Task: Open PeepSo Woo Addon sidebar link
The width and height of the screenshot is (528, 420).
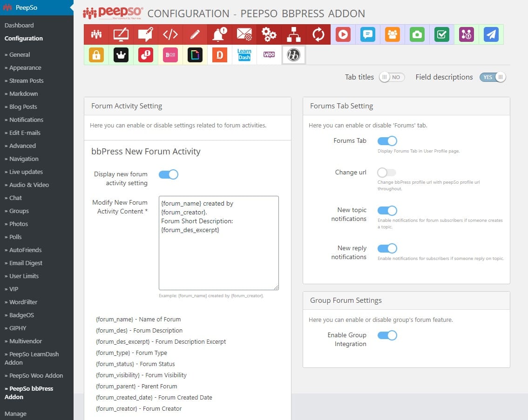Action: click(x=34, y=376)
